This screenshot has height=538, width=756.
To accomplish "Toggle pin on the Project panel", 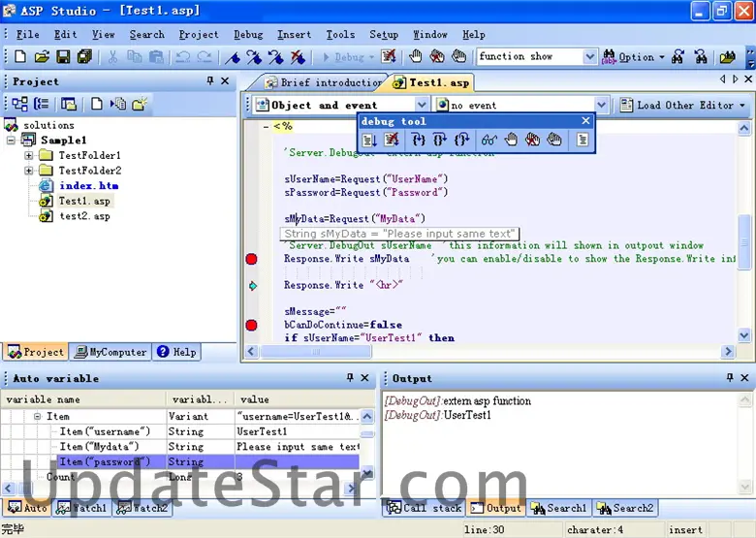I will pos(210,81).
